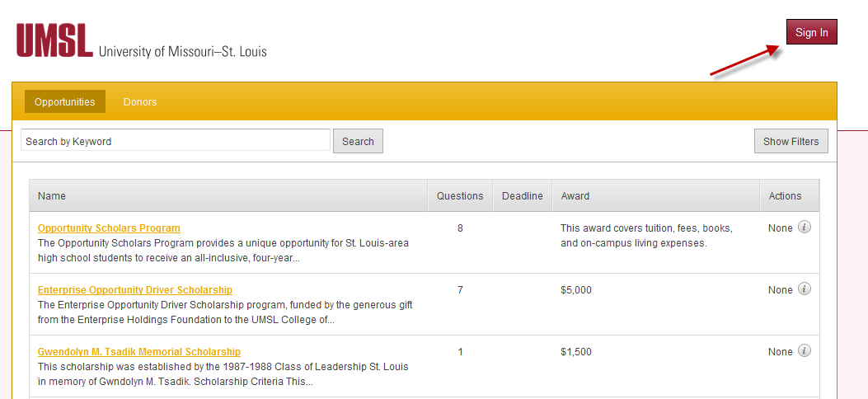
Task: Sort by the Name column header
Action: [228, 195]
